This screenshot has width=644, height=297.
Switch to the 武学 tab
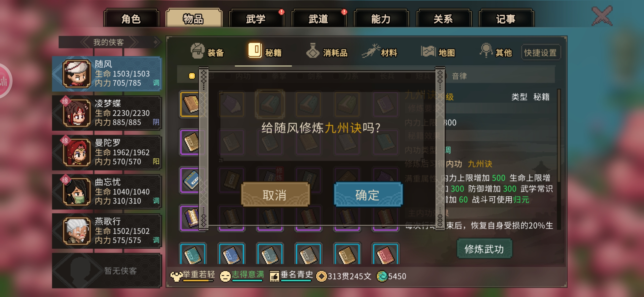[256, 19]
